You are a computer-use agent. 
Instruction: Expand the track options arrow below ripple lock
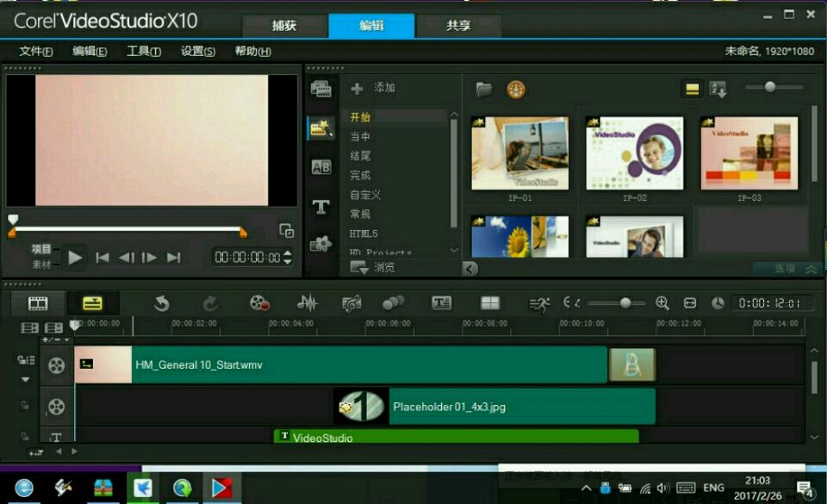pyautogui.click(x=25, y=380)
